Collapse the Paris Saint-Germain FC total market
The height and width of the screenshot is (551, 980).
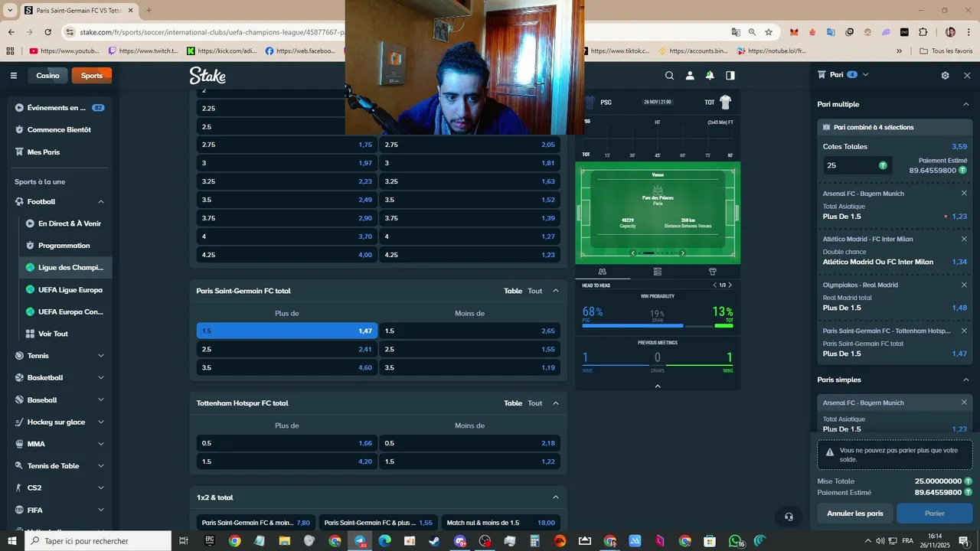click(556, 291)
